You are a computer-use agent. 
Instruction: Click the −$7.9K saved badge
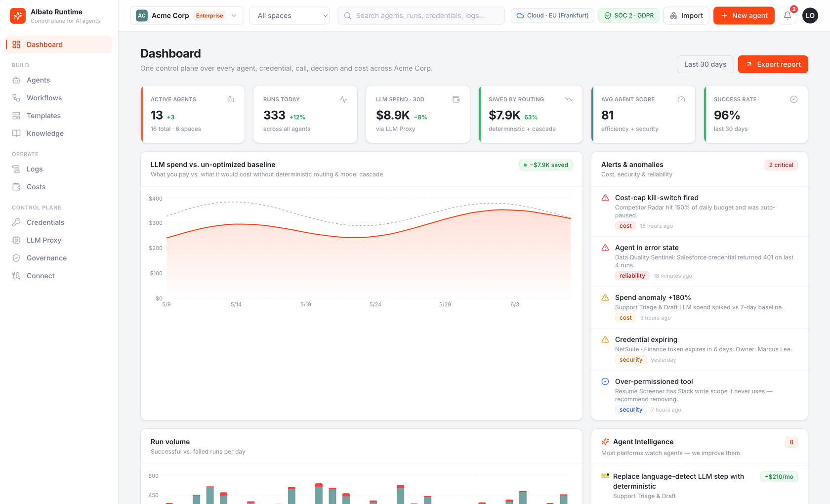[x=546, y=165]
